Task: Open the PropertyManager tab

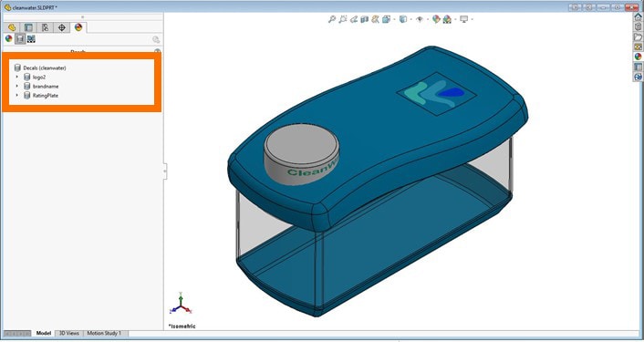Action: pos(28,27)
